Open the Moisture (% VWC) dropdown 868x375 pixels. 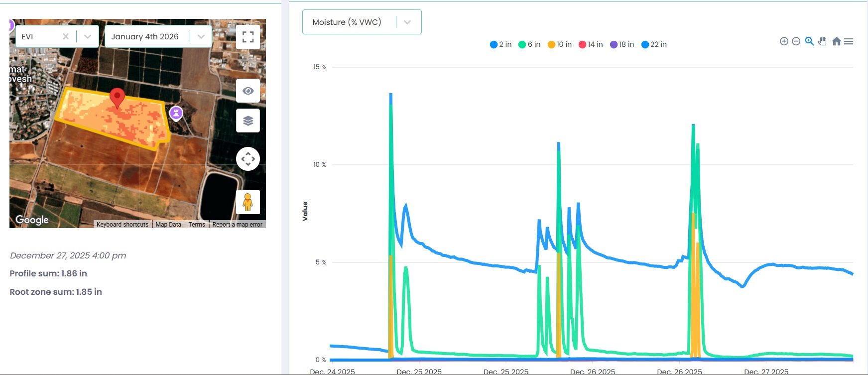point(407,22)
